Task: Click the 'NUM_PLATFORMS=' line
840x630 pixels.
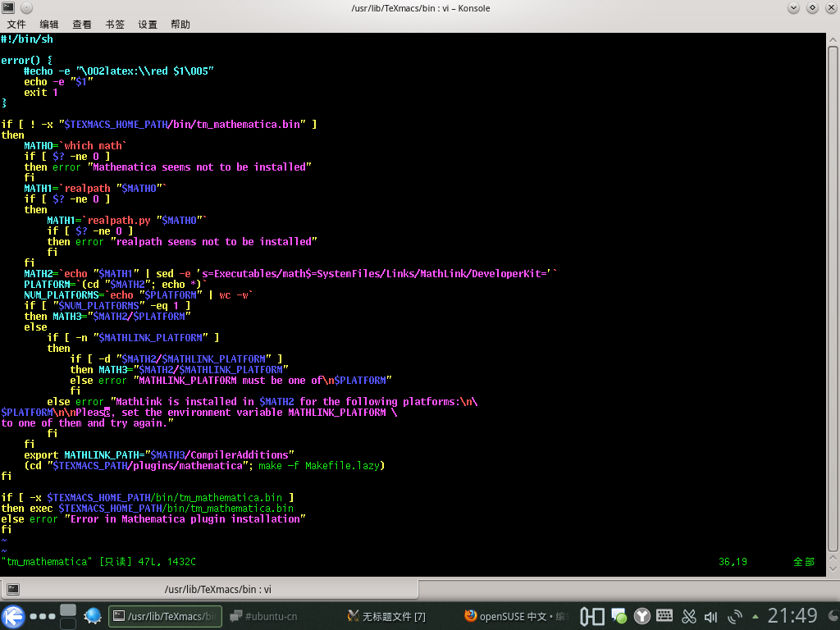Action: (x=138, y=295)
